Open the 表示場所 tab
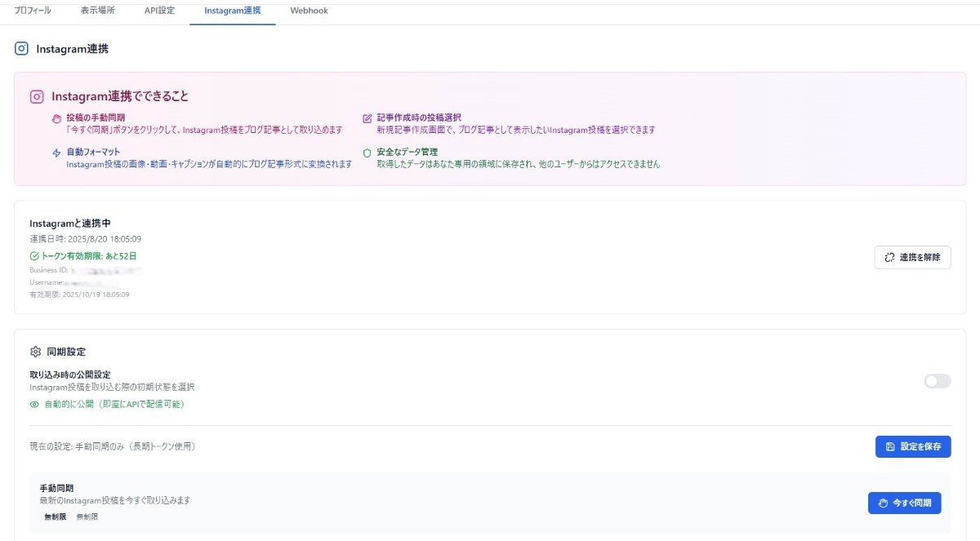The height and width of the screenshot is (541, 980). pyautogui.click(x=98, y=11)
